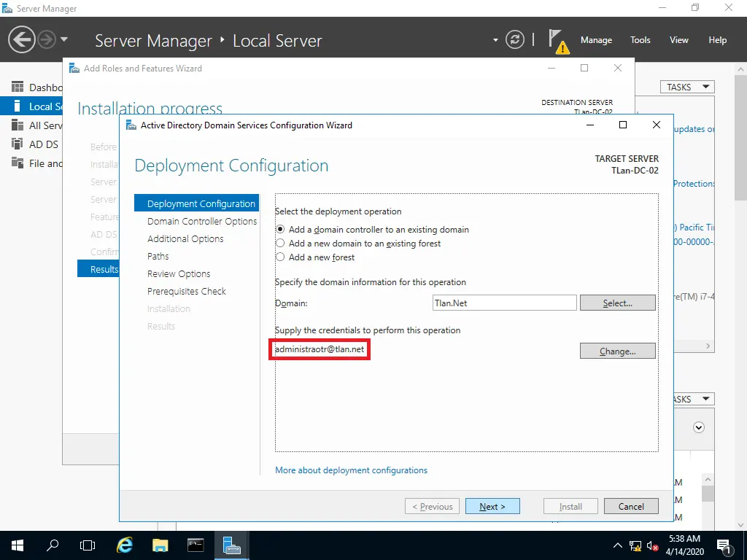Screen dimensions: 747x560
Task: Go to Additional Options wizard step
Action: click(185, 238)
